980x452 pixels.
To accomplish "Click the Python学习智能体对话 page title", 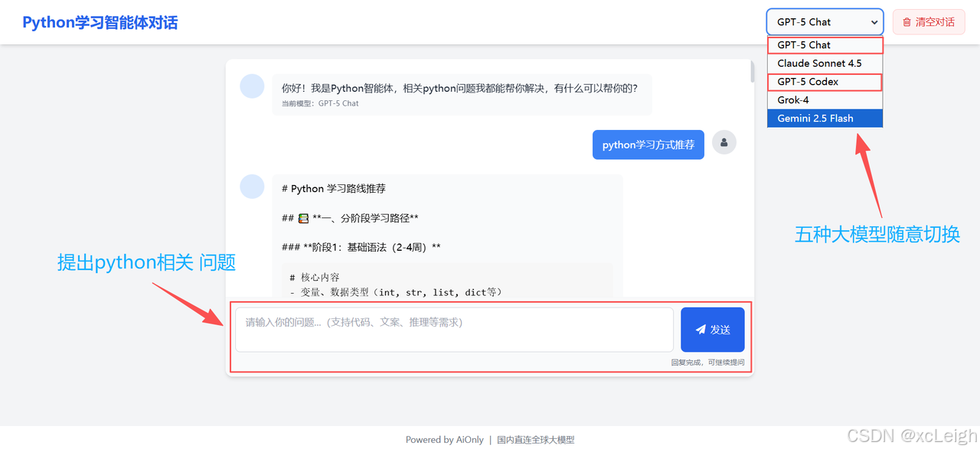I will 100,22.
